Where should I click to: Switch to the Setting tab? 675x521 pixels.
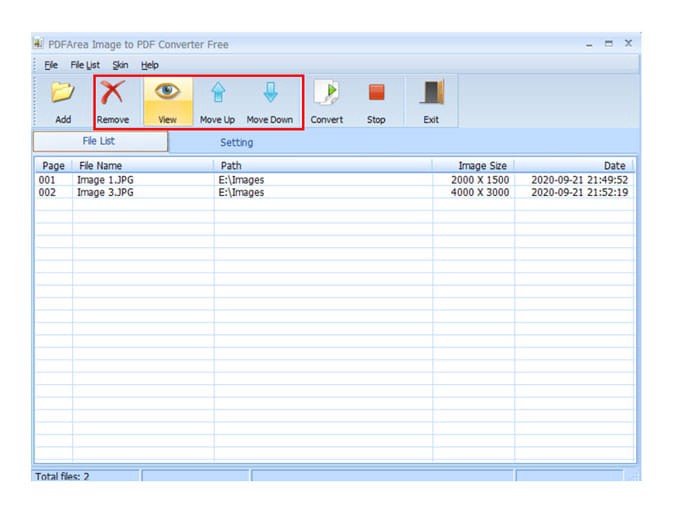pos(236,142)
